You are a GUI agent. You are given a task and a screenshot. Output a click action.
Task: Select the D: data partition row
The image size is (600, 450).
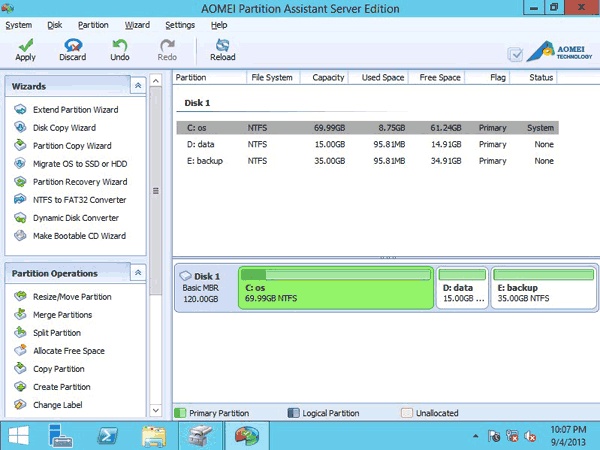pos(367,144)
